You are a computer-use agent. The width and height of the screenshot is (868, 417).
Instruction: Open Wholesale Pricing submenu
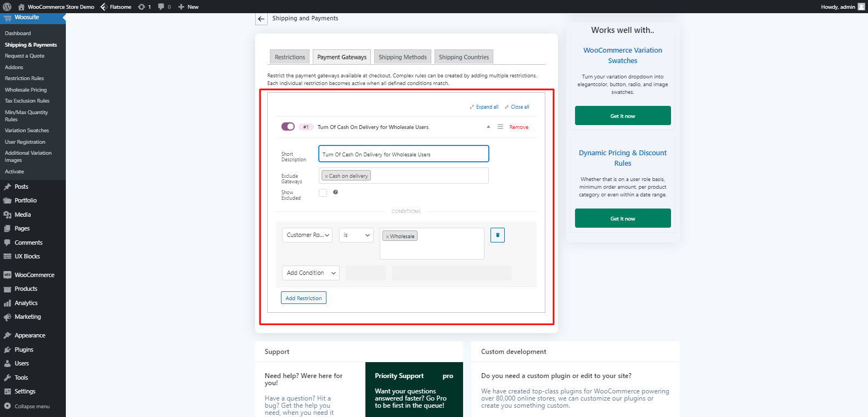(26, 90)
